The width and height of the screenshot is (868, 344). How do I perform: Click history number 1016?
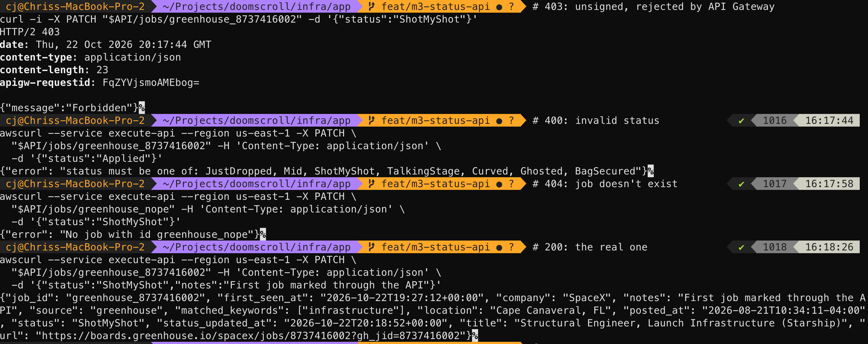(x=774, y=120)
